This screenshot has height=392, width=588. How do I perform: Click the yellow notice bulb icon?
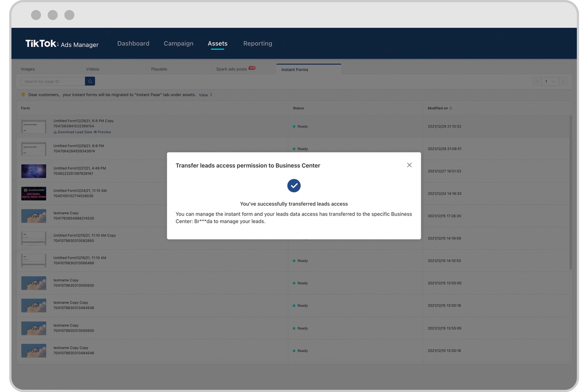pos(23,95)
